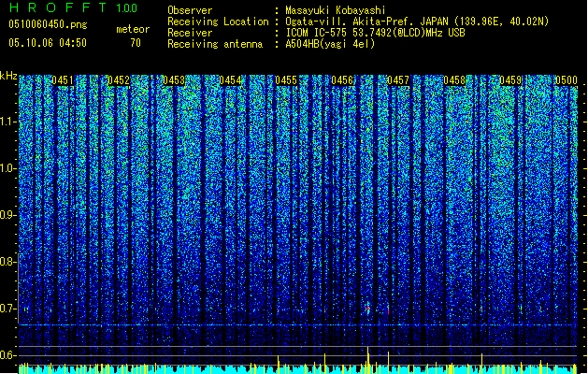Click the 1.1 frequency axis label
Screen dimensions: 588x374
tap(7, 122)
